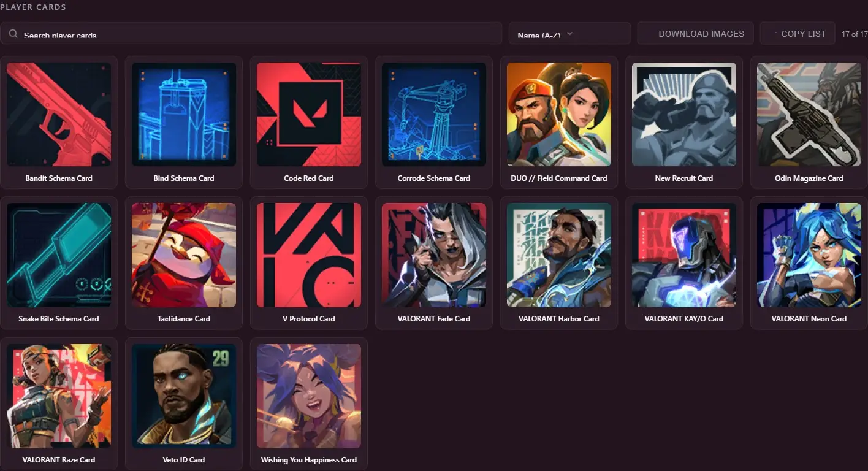Click the Download Images button

click(695, 34)
